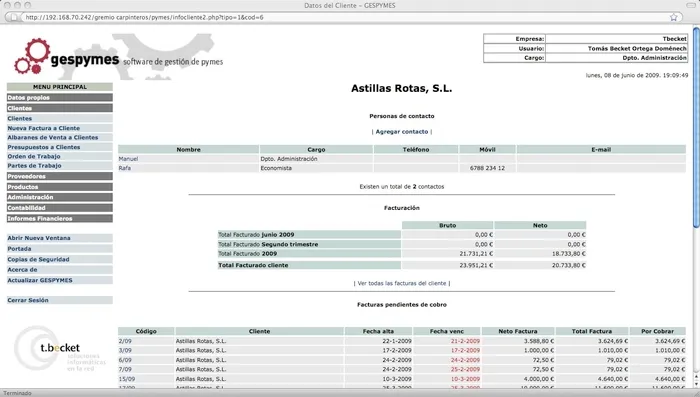Click the URL address field
The height and width of the screenshot is (397, 700).
[x=344, y=17]
